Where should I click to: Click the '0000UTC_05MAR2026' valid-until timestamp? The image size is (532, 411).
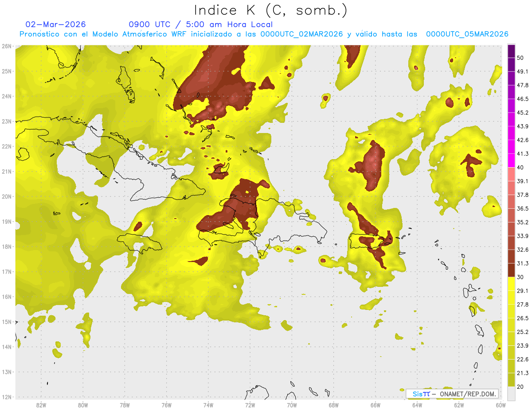(467, 34)
